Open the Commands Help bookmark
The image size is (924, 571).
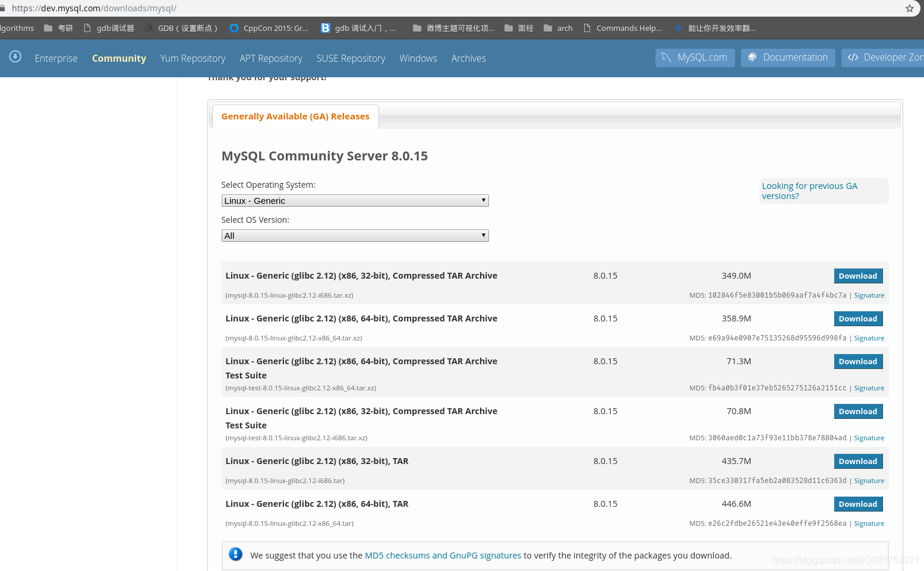[x=623, y=28]
